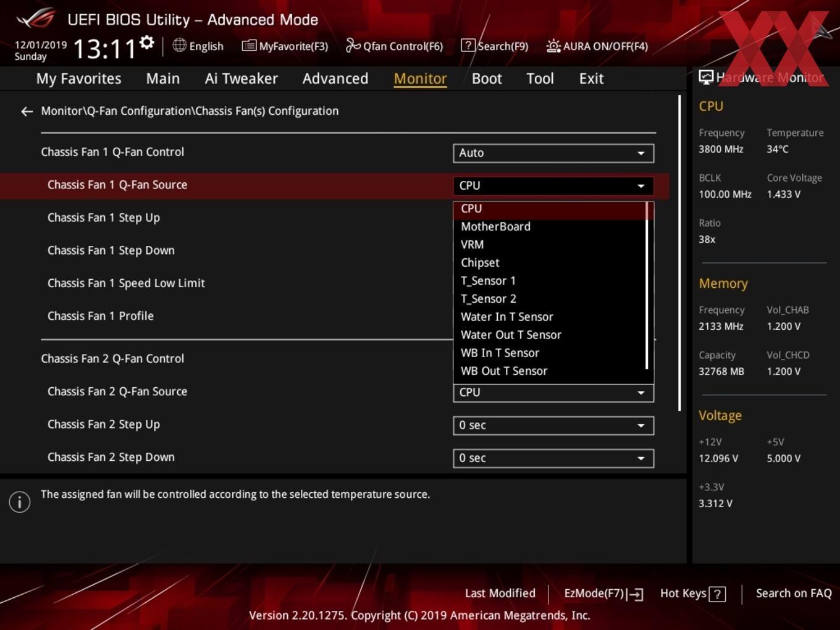Select T_Sensor 2 option

[550, 299]
